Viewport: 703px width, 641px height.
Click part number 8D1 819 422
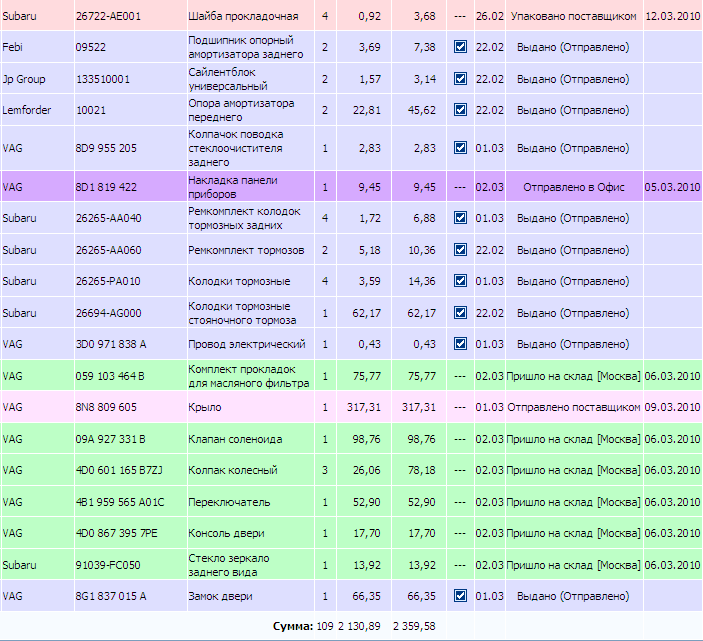coord(106,187)
